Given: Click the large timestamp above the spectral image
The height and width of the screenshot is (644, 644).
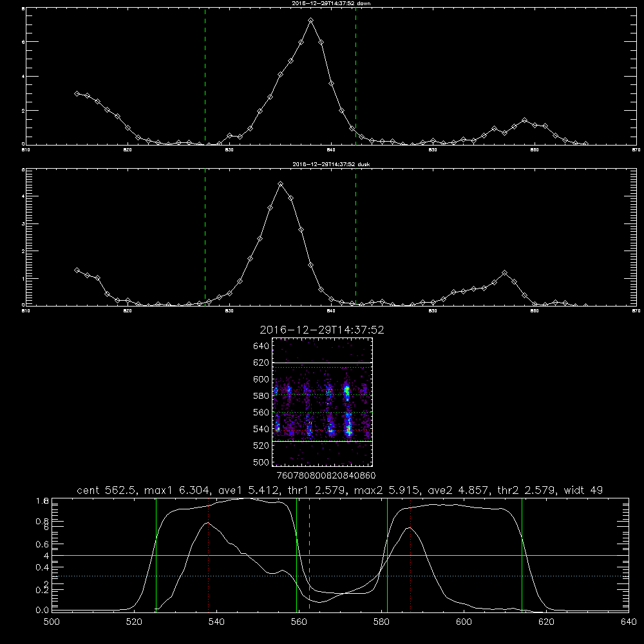Looking at the screenshot, I should [322, 330].
